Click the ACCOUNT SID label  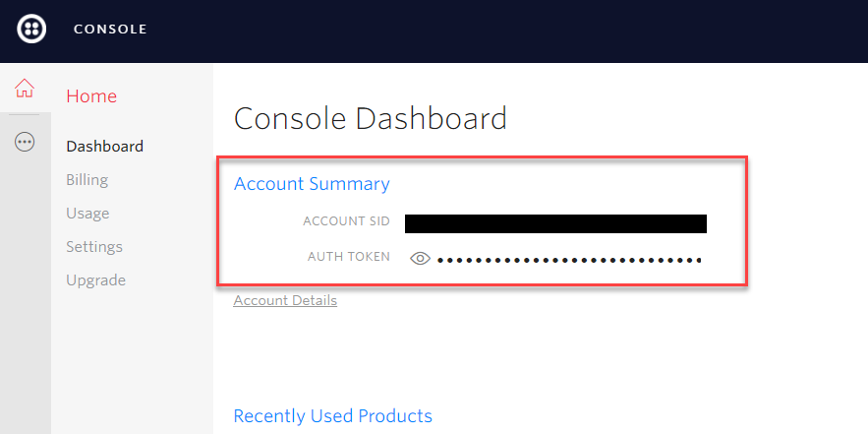347,221
